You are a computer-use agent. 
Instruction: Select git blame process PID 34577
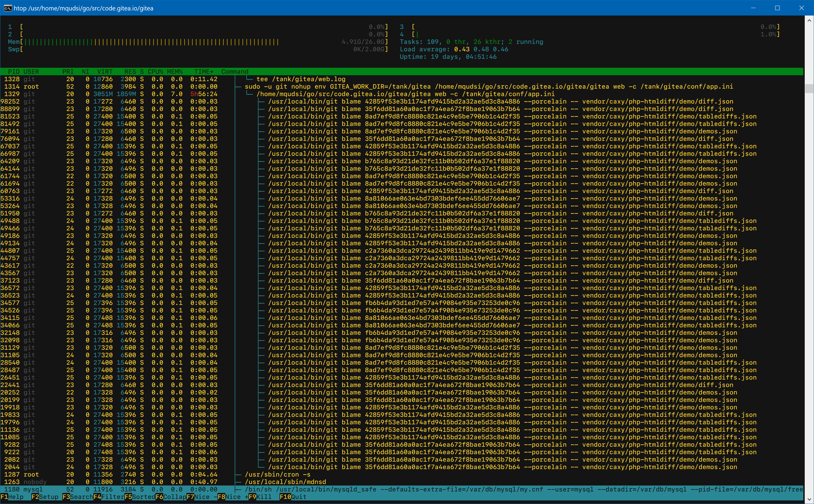coord(402,303)
